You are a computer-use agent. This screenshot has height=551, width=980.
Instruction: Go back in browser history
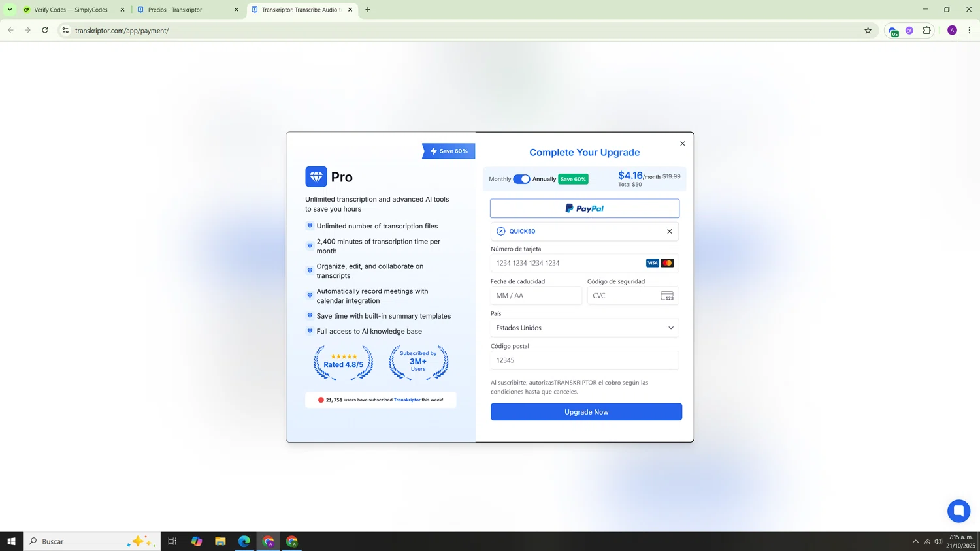click(x=10, y=30)
